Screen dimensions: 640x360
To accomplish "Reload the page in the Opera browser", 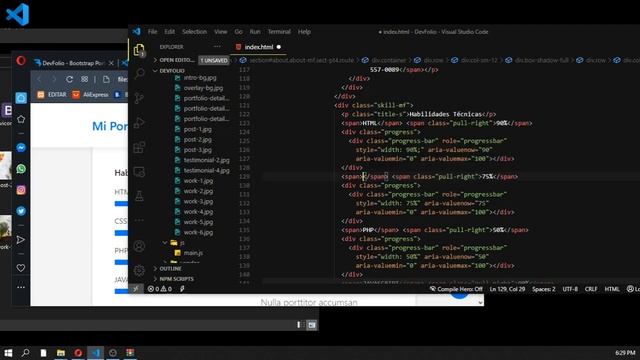I will 69,79.
